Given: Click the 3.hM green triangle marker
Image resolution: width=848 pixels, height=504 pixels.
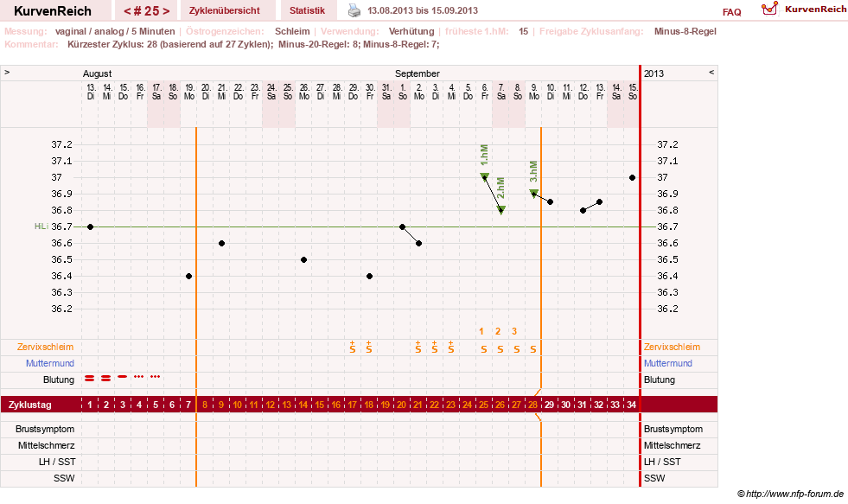Looking at the screenshot, I should pos(534,193).
